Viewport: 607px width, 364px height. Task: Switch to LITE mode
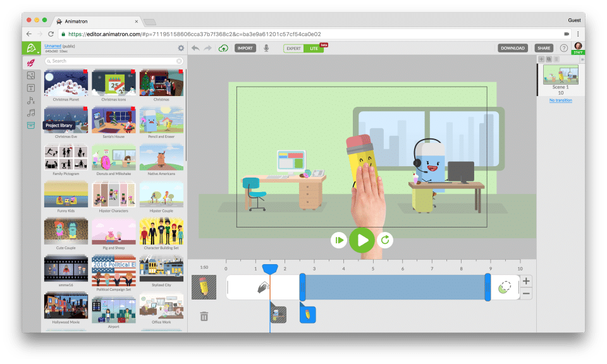click(314, 49)
